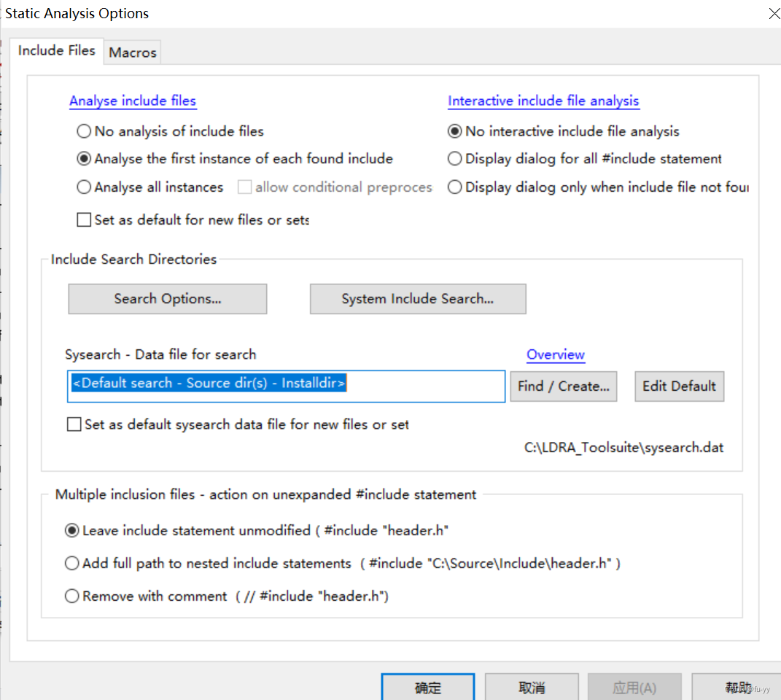Select Display dialog for all #include statement

pyautogui.click(x=455, y=158)
